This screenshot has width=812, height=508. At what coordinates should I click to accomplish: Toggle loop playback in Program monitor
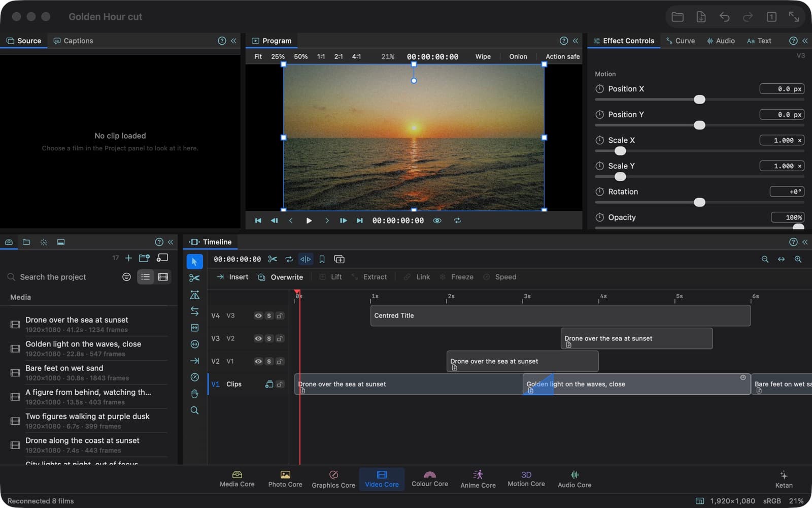coord(457,220)
